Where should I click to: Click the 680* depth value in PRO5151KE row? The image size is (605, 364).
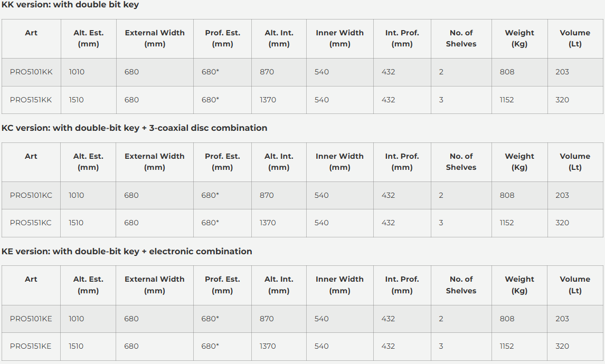pos(210,346)
